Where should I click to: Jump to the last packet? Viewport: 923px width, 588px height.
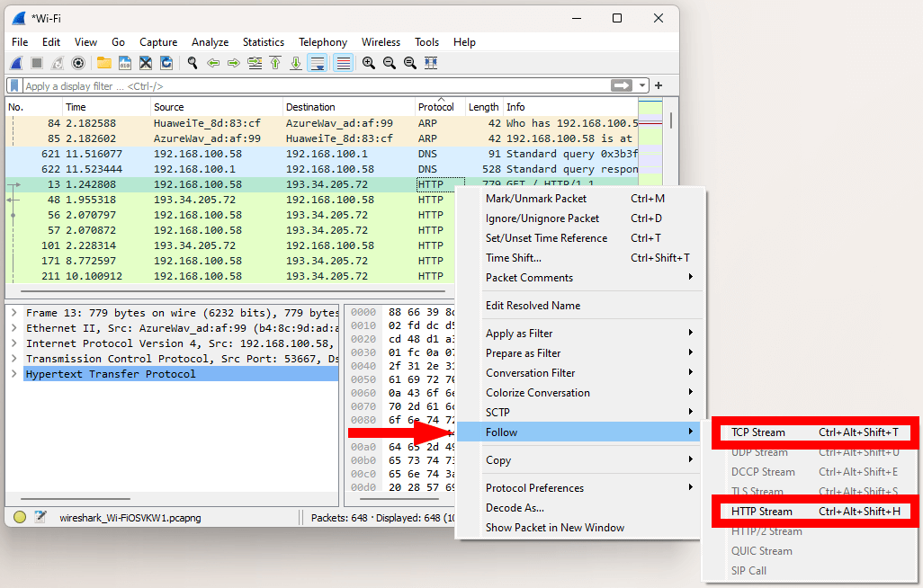point(296,63)
